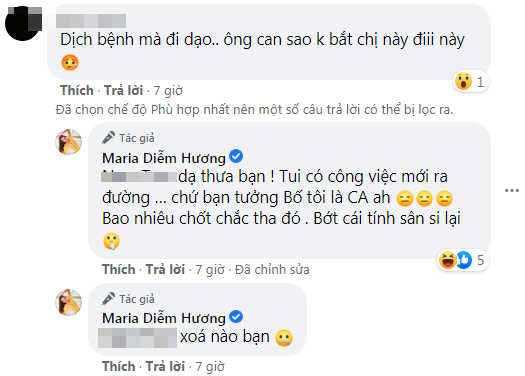Open edit history via Đã chỉnh sửa
The image size is (525, 376).
tap(272, 270)
